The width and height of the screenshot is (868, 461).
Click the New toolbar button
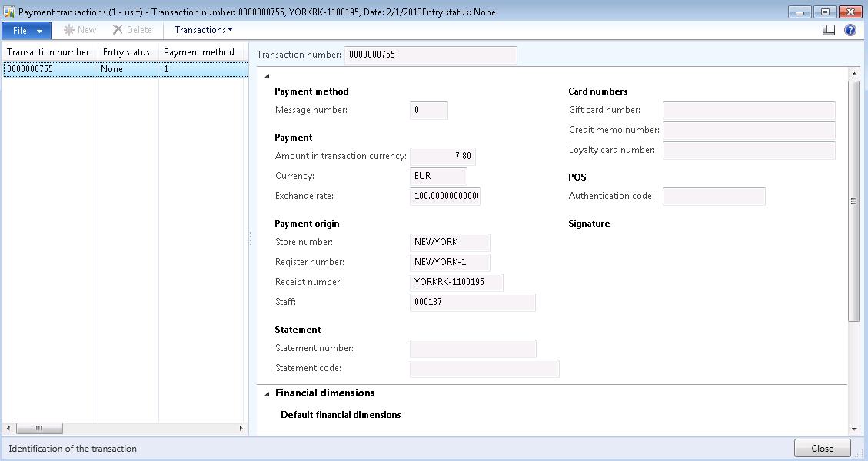pos(80,30)
